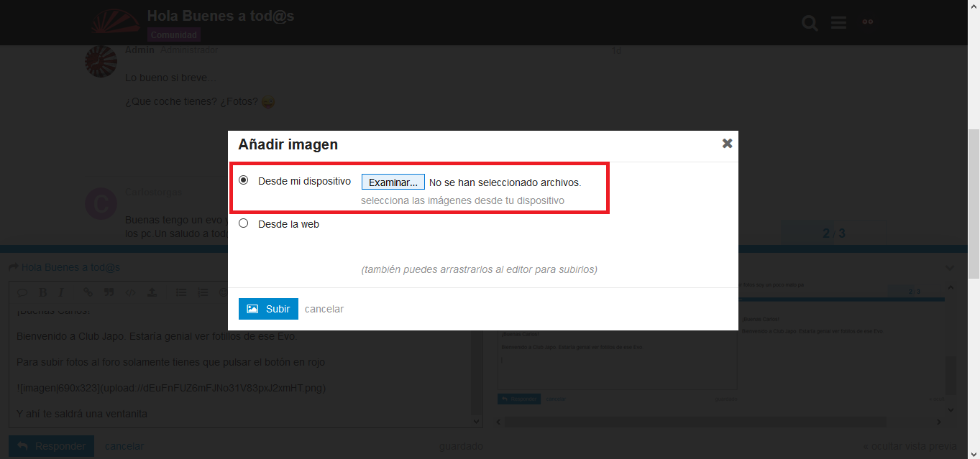Select the Desde mi dispositivo option
The height and width of the screenshot is (459, 980).
coord(243,180)
